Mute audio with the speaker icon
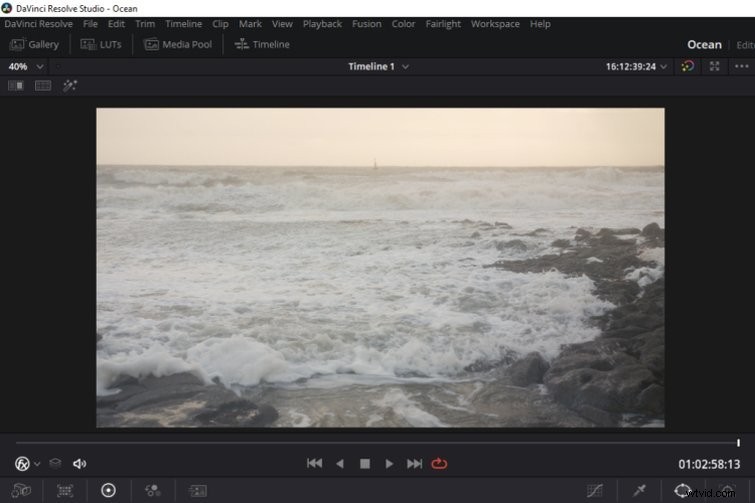The width and height of the screenshot is (755, 503). point(79,464)
